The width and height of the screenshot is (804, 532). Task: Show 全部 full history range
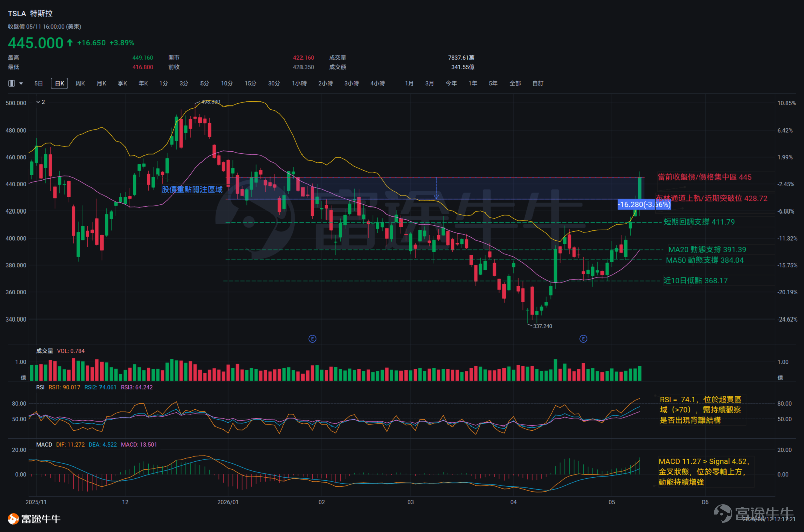(515, 83)
